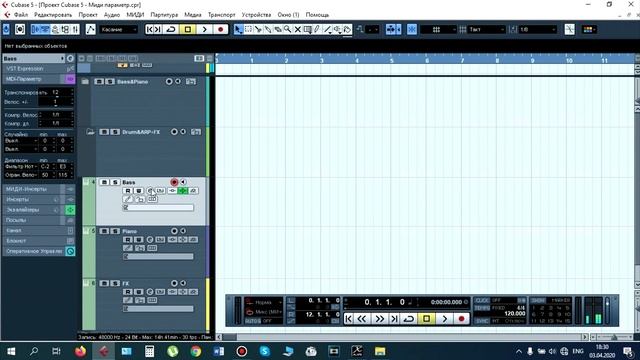Image resolution: width=640 pixels, height=360 pixels.
Task: Click Stop button in top toolbar
Action: tap(187, 29)
